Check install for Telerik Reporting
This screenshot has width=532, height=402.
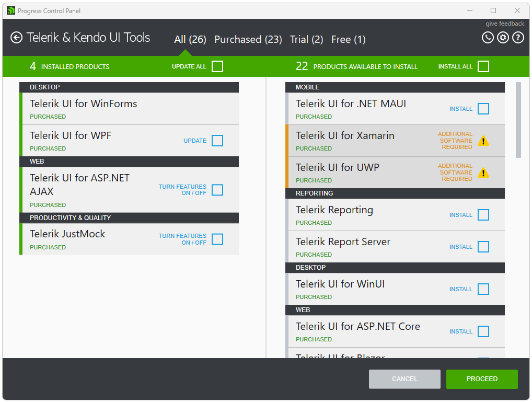483,215
